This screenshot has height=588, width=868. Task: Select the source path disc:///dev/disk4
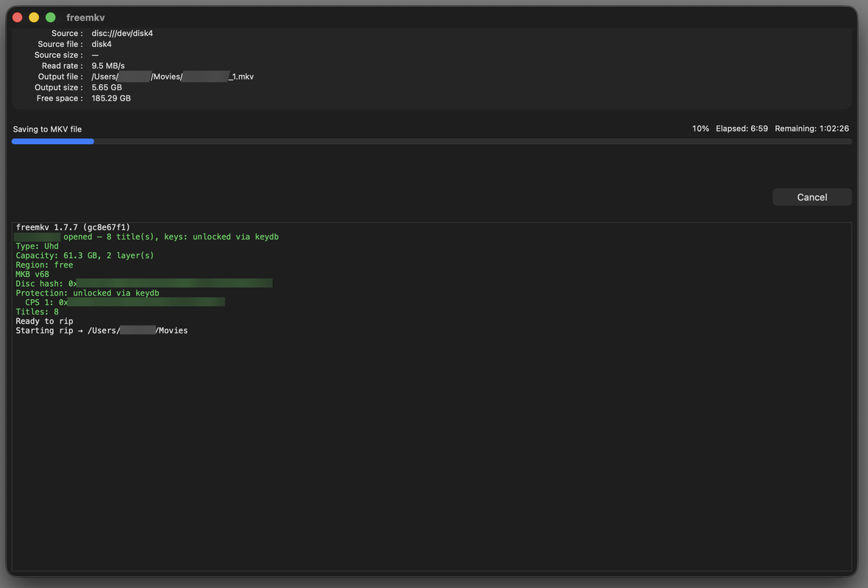[x=122, y=33]
